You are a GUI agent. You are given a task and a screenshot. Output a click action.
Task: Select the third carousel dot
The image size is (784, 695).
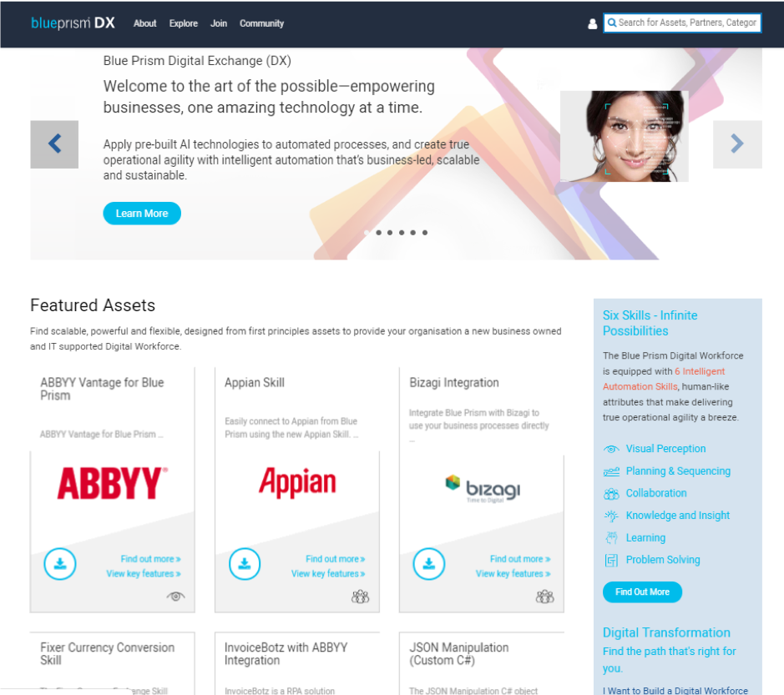(x=390, y=232)
